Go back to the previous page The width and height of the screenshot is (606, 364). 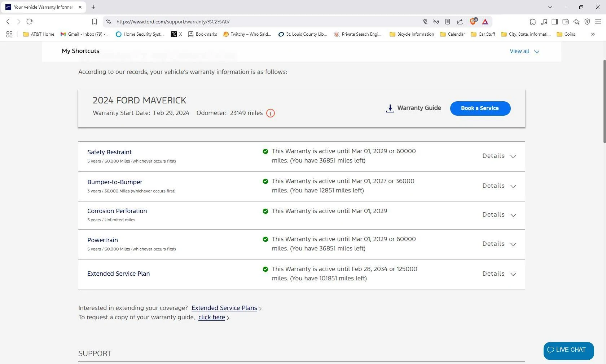point(8,22)
